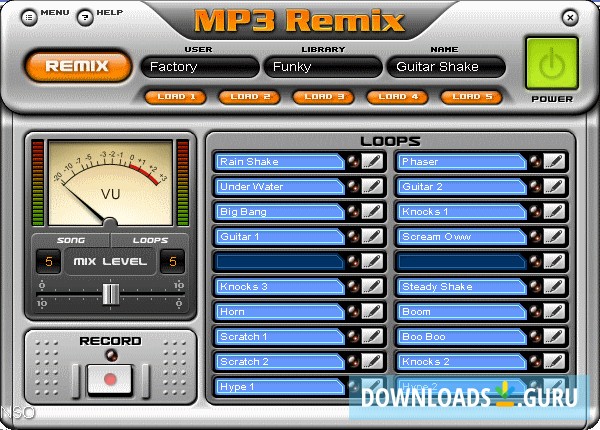
Task: Edit the Horn loop with pencil icon
Action: click(x=372, y=311)
